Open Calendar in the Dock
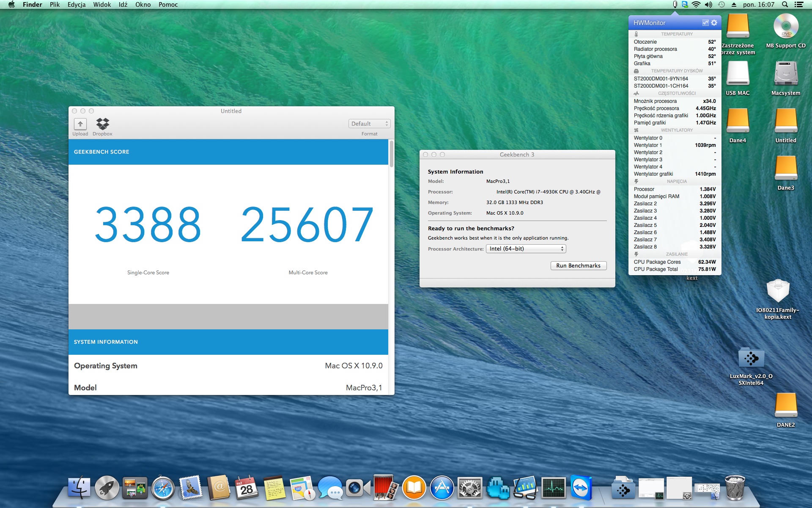This screenshot has height=508, width=812. [x=246, y=488]
